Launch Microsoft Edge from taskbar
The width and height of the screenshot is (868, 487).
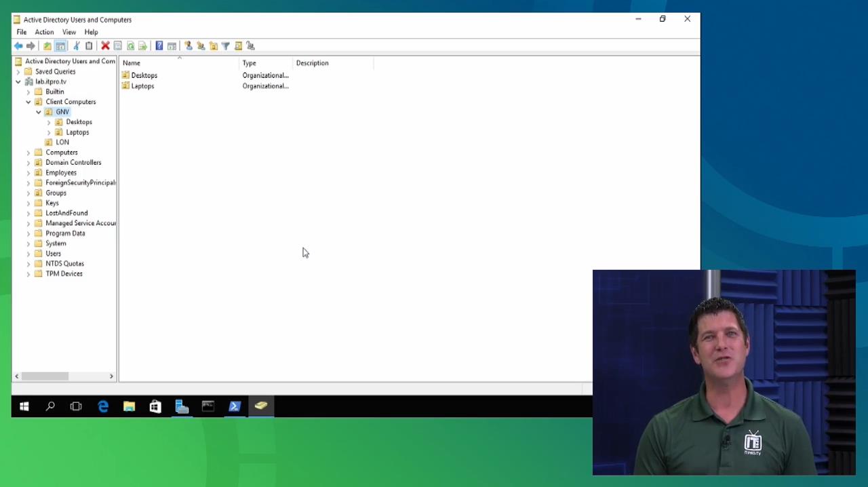pos(102,406)
